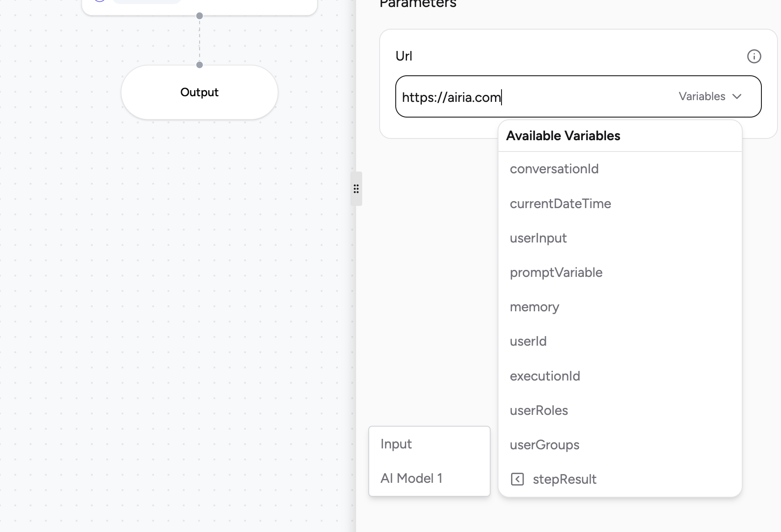Insert the userInput variable
The width and height of the screenshot is (781, 532).
tap(538, 238)
